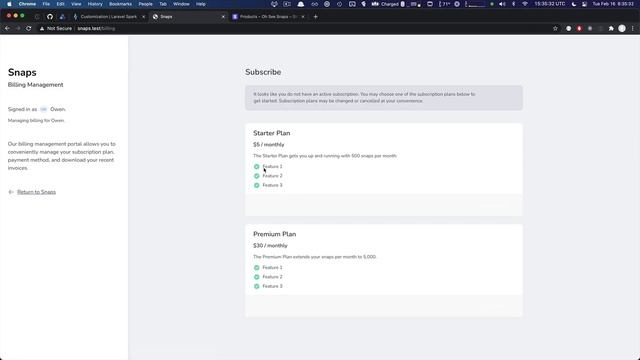This screenshot has height=360, width=640.
Task: Click the Subscribe heading
Action: [x=263, y=72]
